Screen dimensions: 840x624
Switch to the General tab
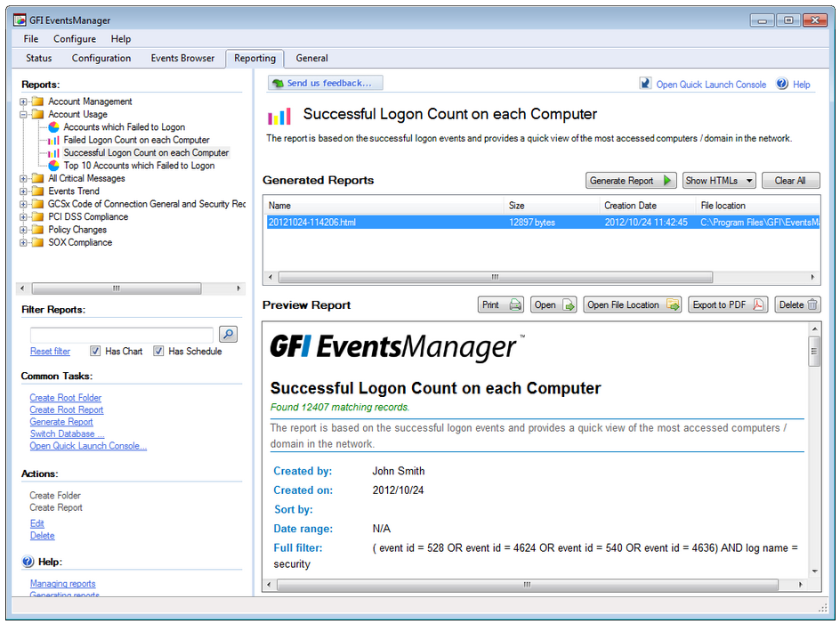pyautogui.click(x=311, y=58)
